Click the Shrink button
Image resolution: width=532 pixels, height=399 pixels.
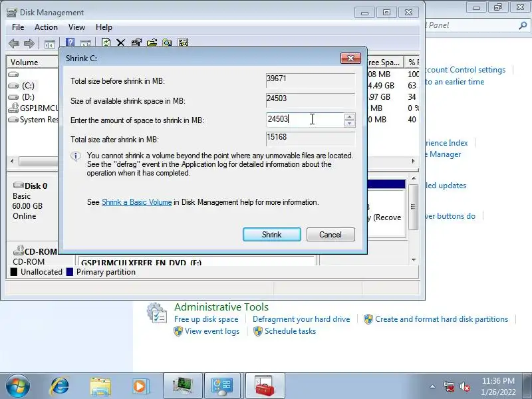(x=272, y=235)
